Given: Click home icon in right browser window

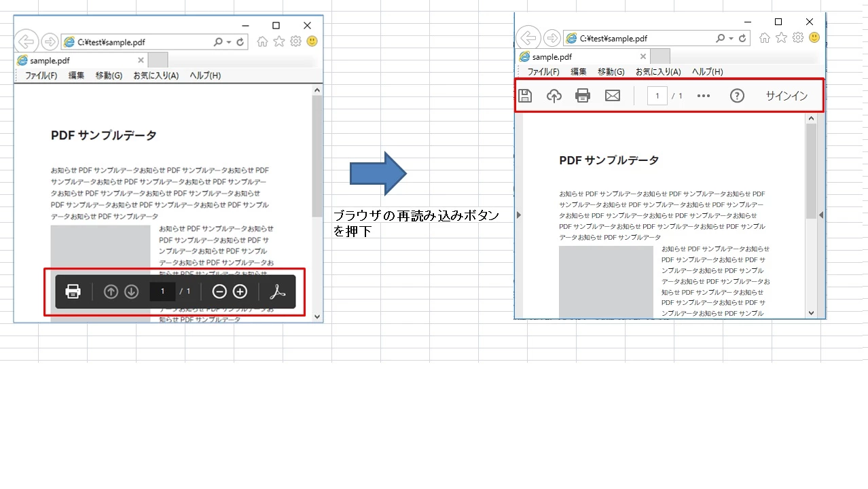Looking at the screenshot, I should [x=765, y=38].
